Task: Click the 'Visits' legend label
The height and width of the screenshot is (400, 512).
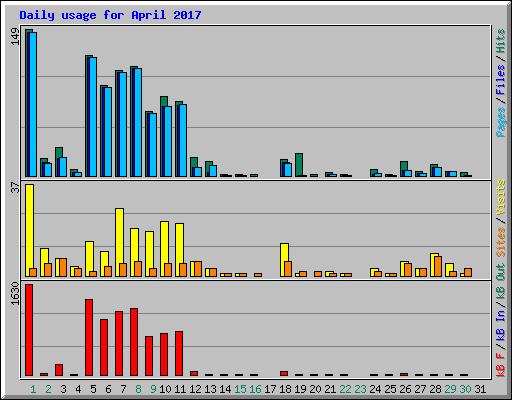Action: (500, 197)
